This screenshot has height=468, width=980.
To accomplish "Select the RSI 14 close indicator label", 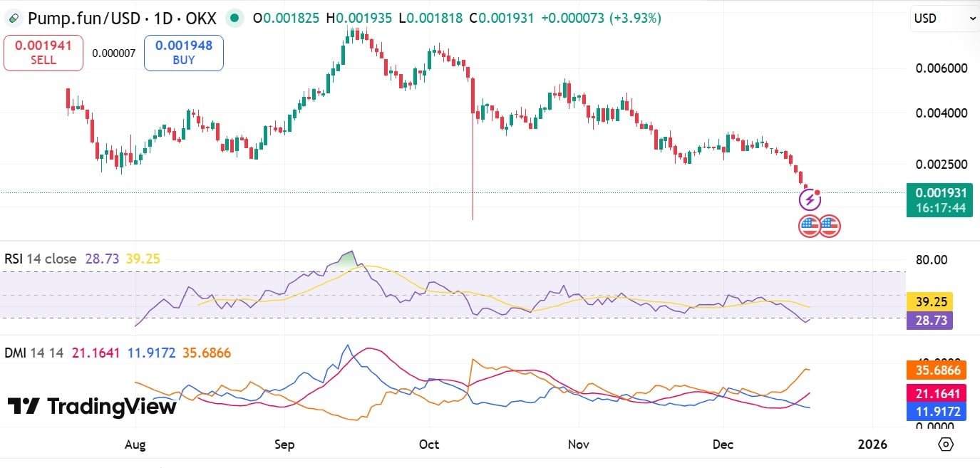I will click(41, 259).
